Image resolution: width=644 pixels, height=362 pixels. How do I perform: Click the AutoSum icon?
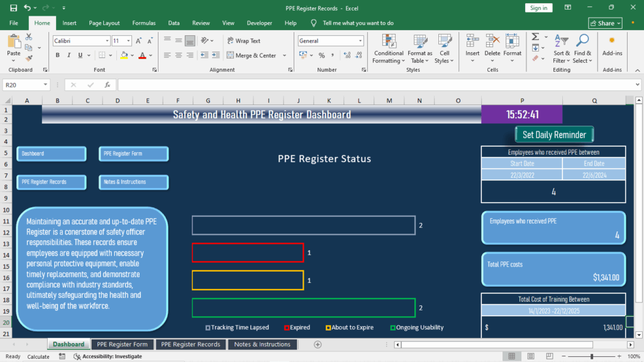click(535, 36)
